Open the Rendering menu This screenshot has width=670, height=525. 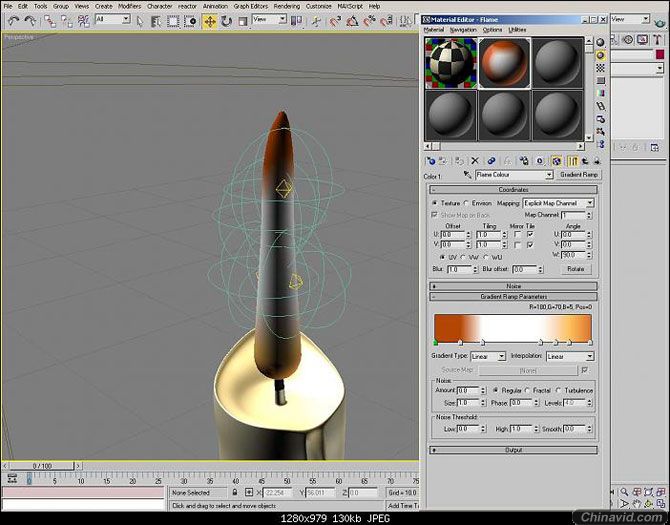click(286, 6)
